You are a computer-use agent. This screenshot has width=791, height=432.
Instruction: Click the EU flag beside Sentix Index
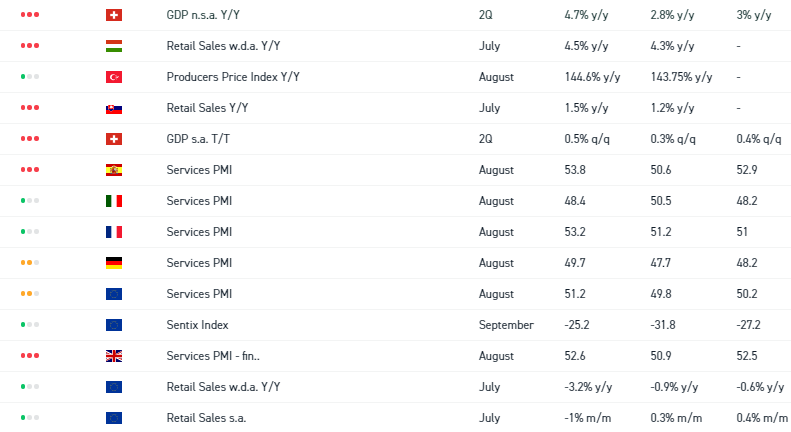tap(113, 325)
